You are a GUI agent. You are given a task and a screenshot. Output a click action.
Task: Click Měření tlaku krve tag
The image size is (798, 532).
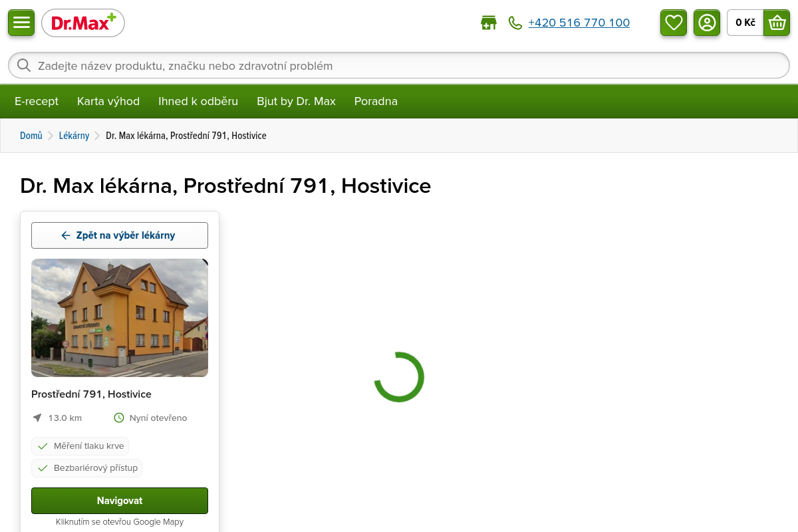coord(80,446)
